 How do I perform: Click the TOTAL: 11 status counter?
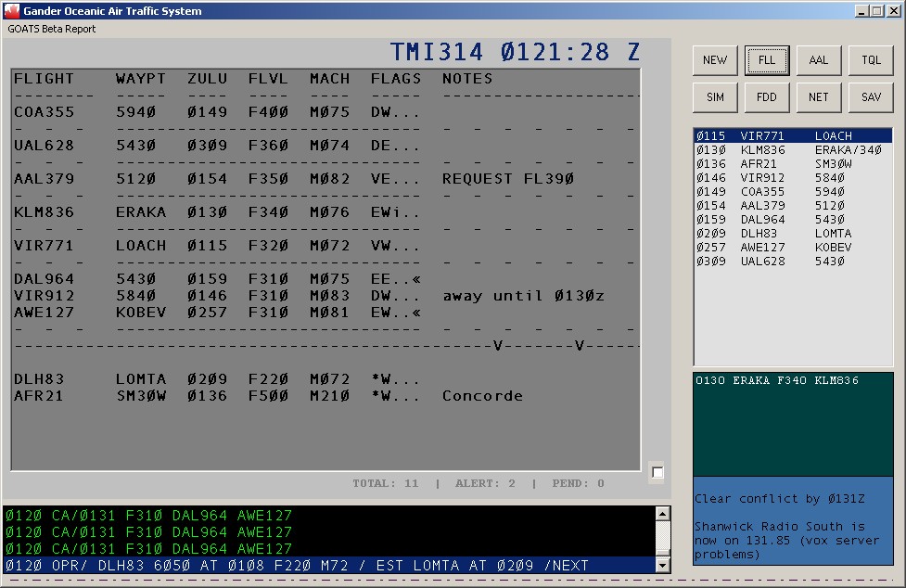pos(386,483)
